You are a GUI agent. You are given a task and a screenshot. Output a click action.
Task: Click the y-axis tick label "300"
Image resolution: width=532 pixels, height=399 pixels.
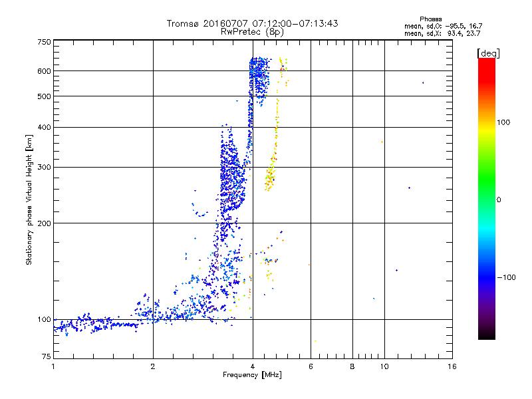pos(44,167)
